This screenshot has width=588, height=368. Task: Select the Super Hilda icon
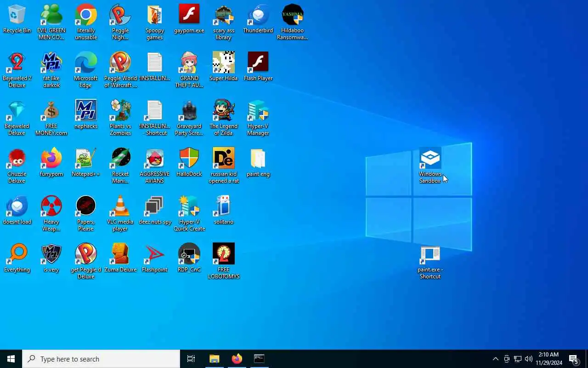pyautogui.click(x=224, y=67)
